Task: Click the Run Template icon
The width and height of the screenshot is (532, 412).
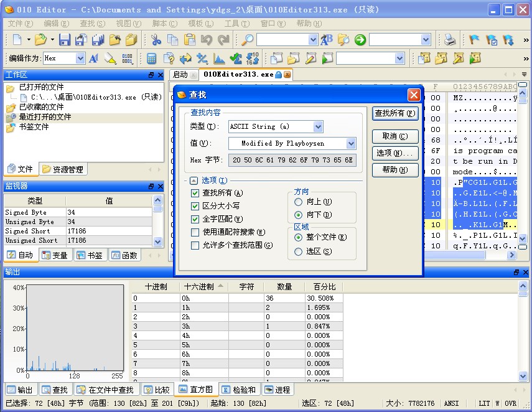Action: pos(475,59)
